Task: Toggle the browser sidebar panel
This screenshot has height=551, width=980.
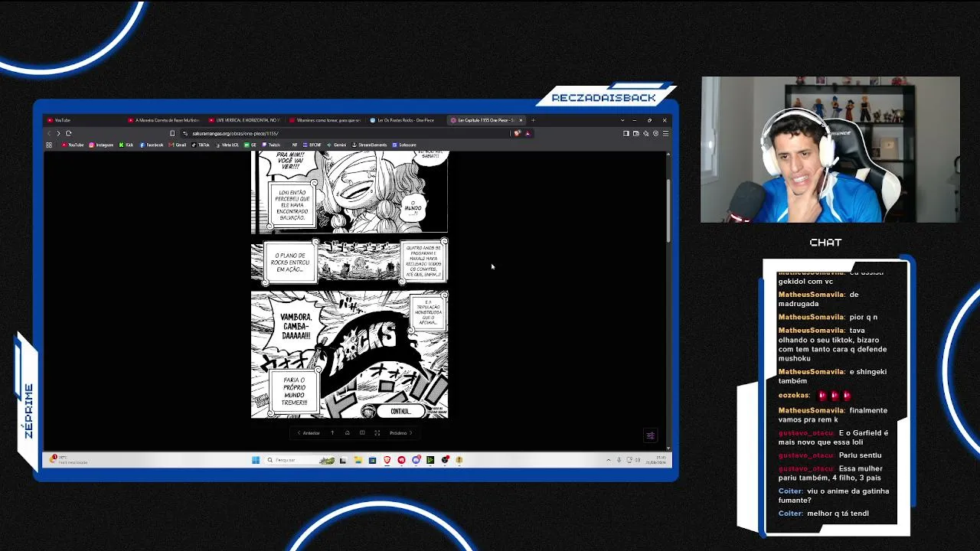Action: (x=626, y=133)
